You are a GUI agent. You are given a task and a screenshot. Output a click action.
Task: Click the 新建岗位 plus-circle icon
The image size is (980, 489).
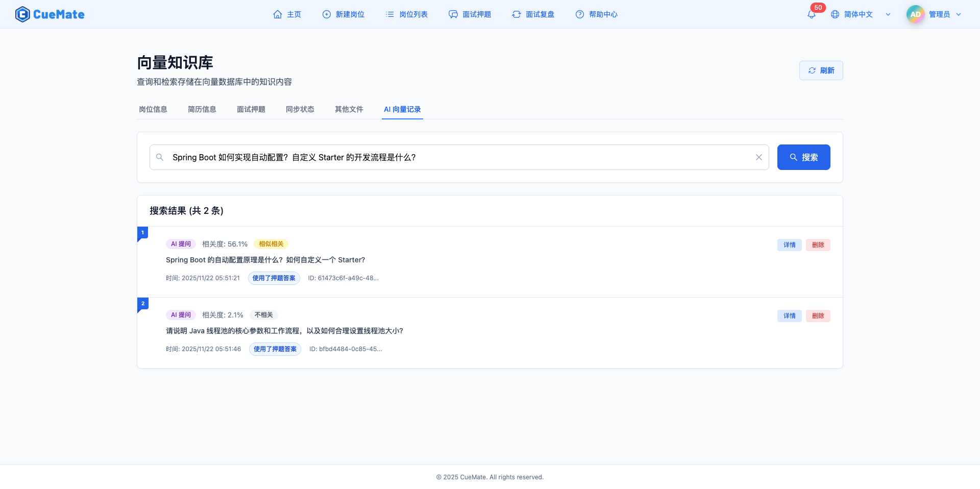pos(326,14)
